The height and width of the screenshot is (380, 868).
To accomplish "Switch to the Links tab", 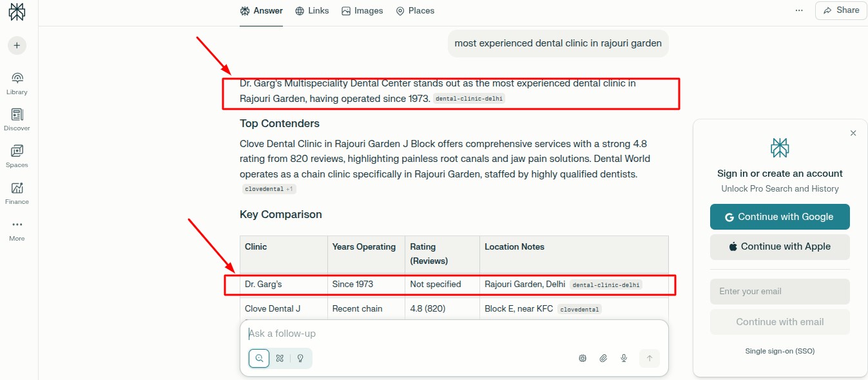I will 312,11.
